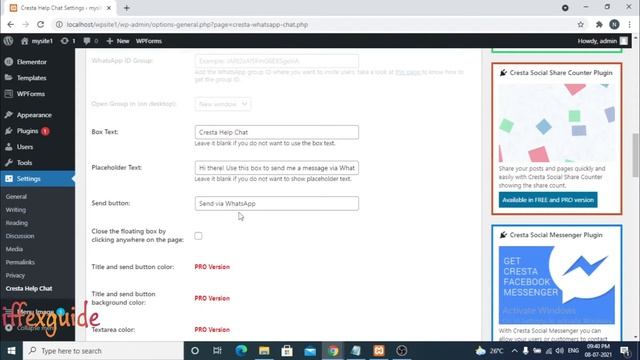Open Plugins menu in sidebar
This screenshot has width=640, height=360.
point(27,131)
